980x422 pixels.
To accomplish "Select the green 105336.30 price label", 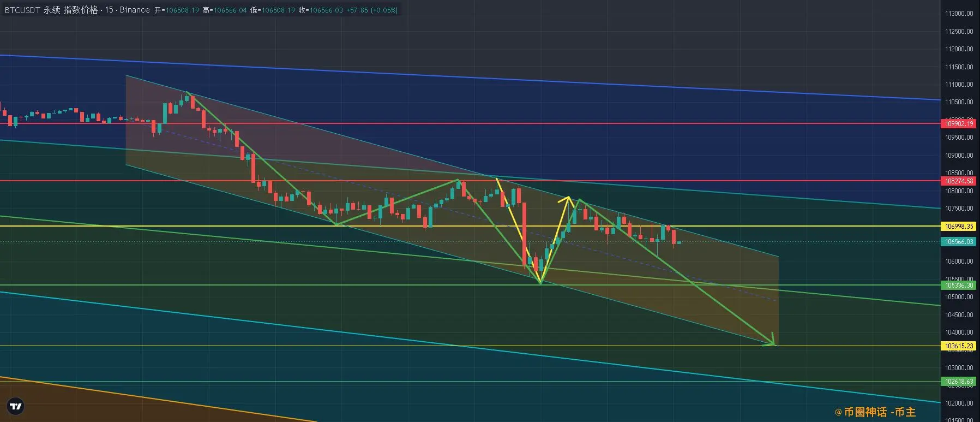I will pos(959,285).
